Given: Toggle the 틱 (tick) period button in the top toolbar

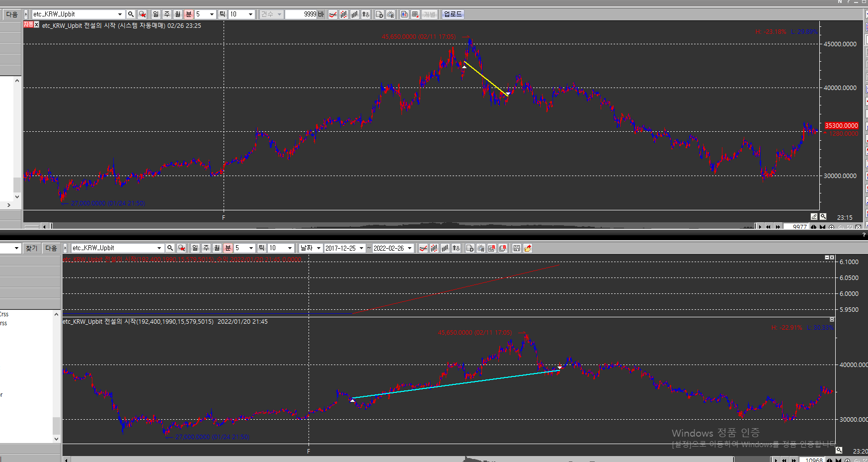Looking at the screenshot, I should 223,14.
